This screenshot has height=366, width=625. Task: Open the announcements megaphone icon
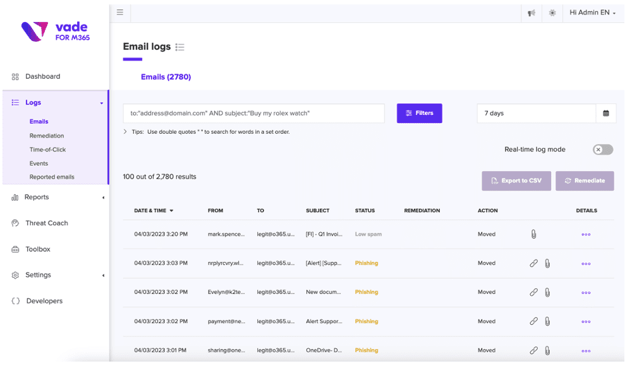click(531, 13)
